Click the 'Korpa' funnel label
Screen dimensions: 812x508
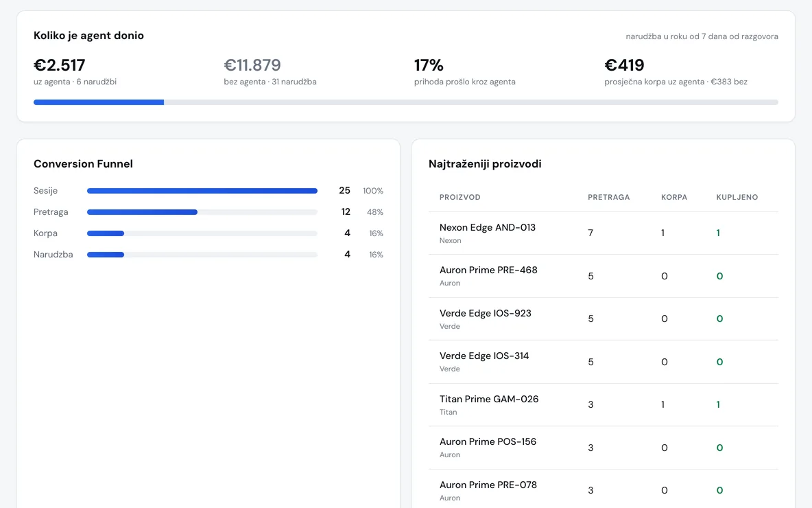tap(45, 233)
